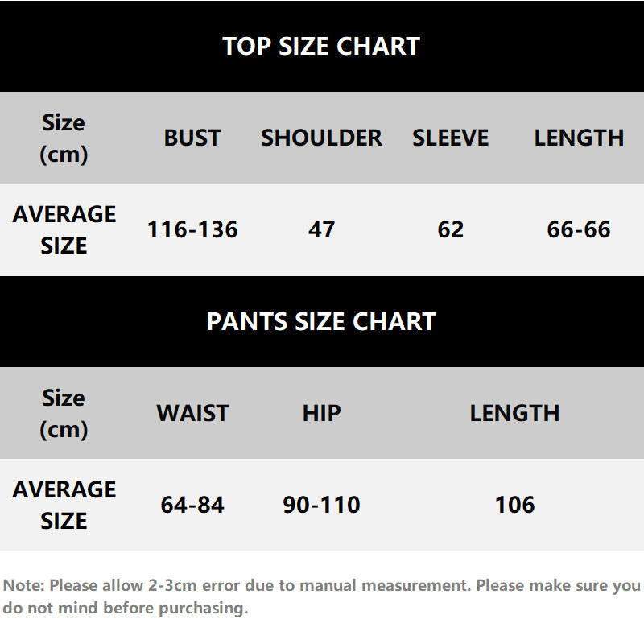The height and width of the screenshot is (644, 644).
Task: Select the top length value 66-66
Action: click(579, 229)
